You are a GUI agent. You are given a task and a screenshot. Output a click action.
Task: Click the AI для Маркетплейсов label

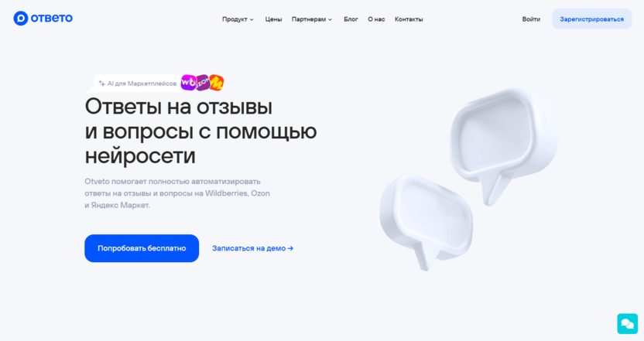click(x=142, y=84)
